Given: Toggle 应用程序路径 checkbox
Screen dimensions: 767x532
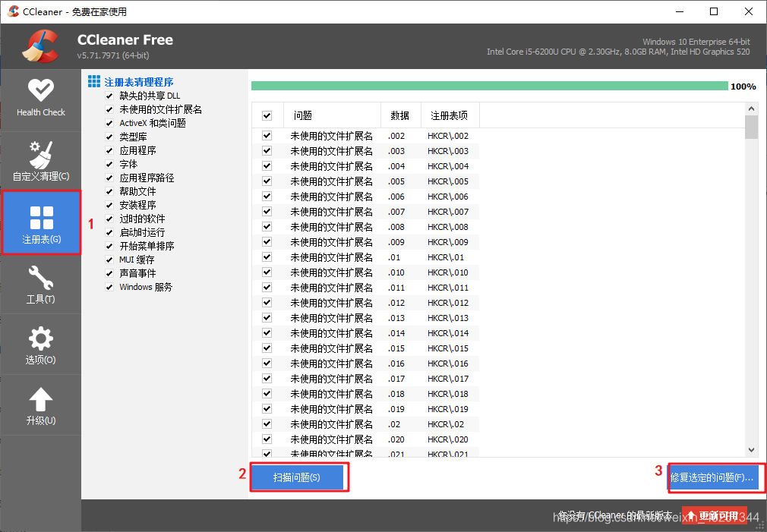Looking at the screenshot, I should click(109, 178).
